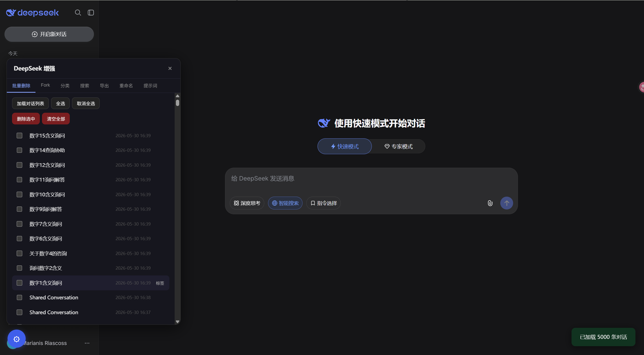This screenshot has width=644, height=355.
Task: Click the 询问数字2含义 conversation title
Action: coord(46,268)
